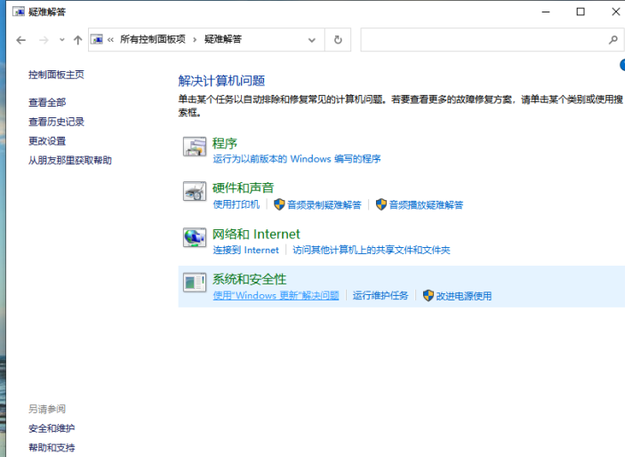Viewport: 625px width, 457px height.
Task: Expand chevron after 所有控制面板项
Action: [195, 39]
